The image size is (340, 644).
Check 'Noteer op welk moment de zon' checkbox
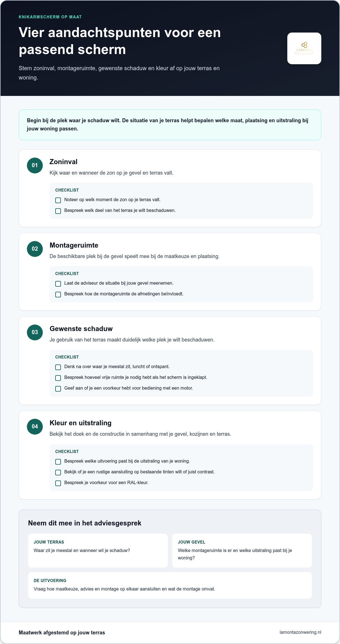58,200
